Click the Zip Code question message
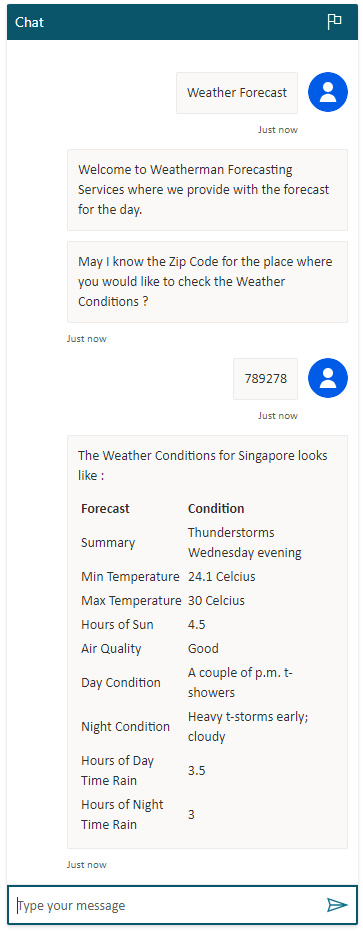The width and height of the screenshot is (363, 931). 207,282
